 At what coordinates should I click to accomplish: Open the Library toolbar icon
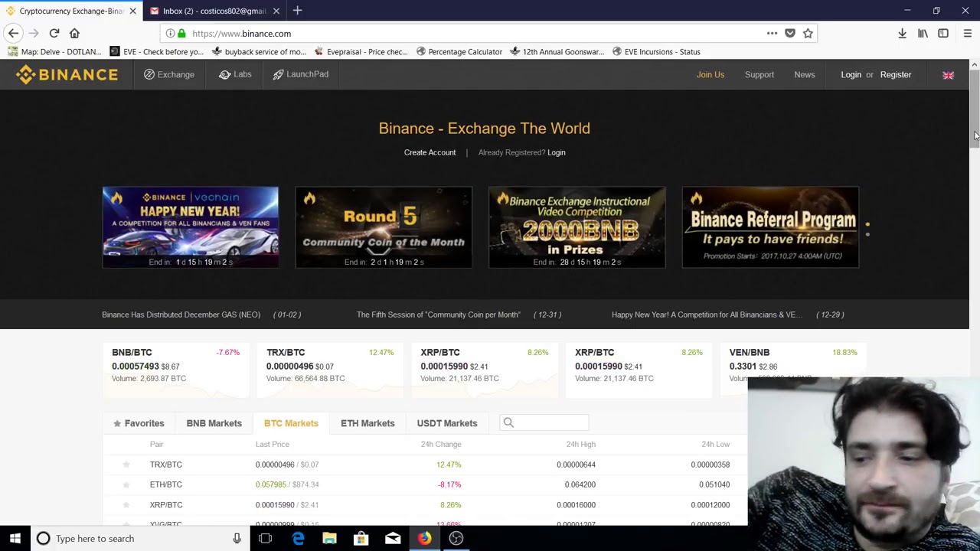coord(923,33)
